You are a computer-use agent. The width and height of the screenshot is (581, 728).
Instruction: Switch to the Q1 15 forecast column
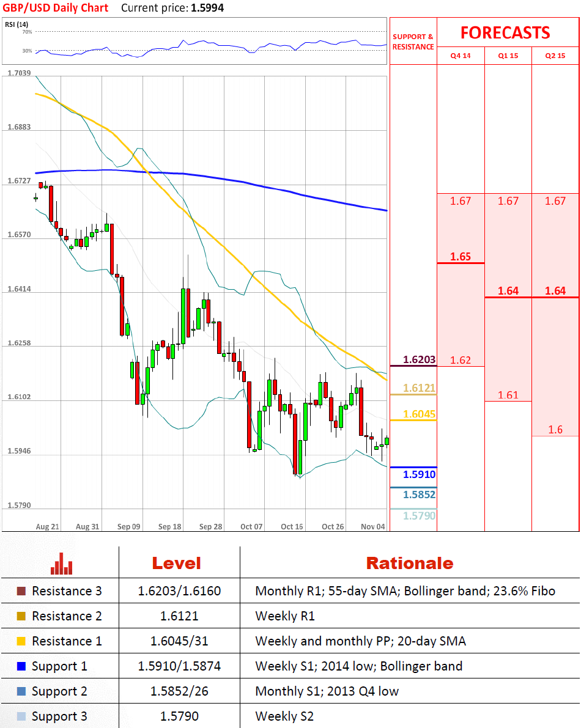point(508,56)
